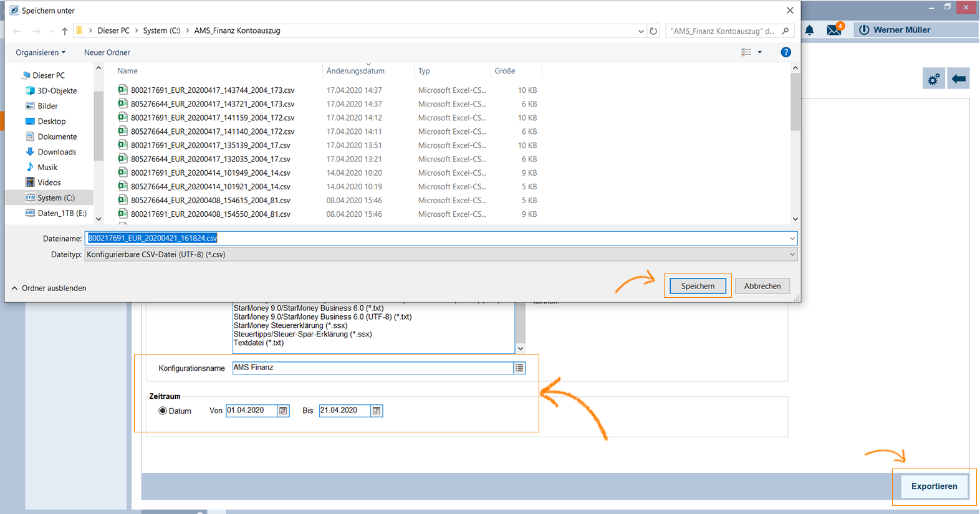Click the help question mark icon
Screen dimensions: 980x514
tap(785, 52)
